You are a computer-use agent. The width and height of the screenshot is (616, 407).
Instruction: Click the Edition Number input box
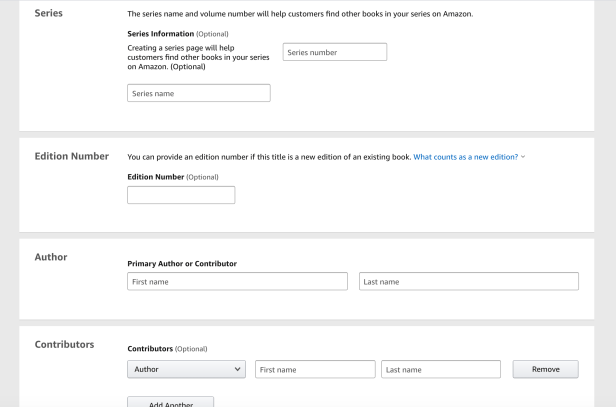pos(181,195)
